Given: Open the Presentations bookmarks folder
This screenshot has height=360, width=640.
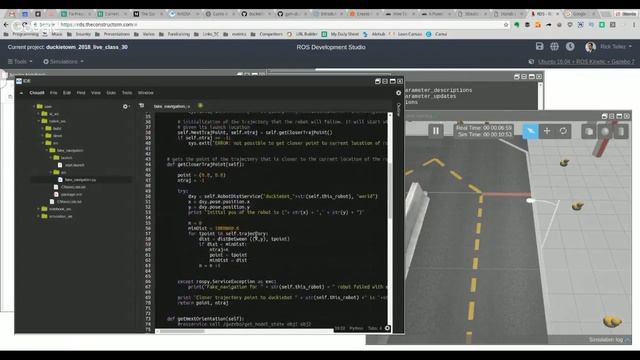Looking at the screenshot, I should pyautogui.click(x=112, y=34).
